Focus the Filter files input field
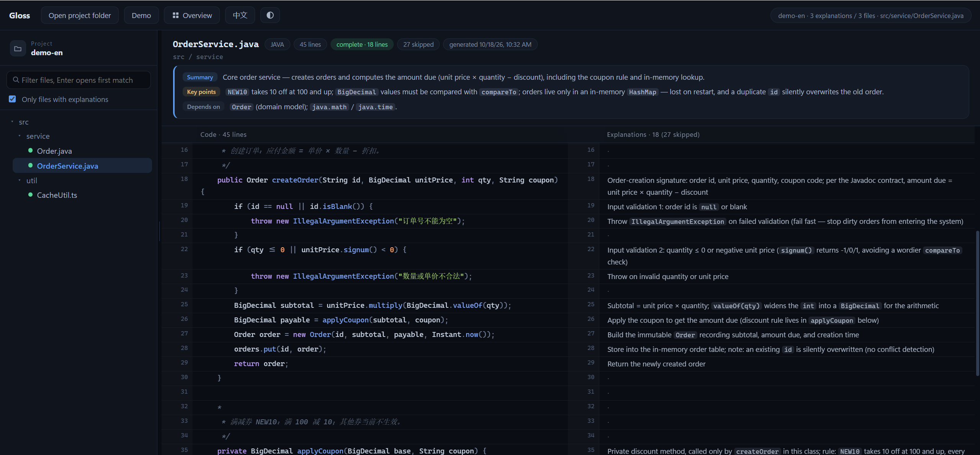The width and height of the screenshot is (980, 455). click(x=79, y=80)
